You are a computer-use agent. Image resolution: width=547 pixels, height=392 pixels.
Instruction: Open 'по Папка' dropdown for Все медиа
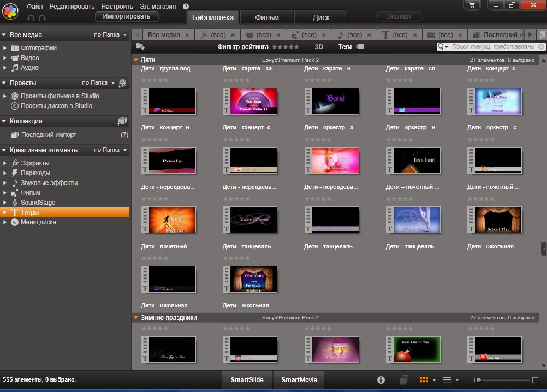pyautogui.click(x=110, y=35)
